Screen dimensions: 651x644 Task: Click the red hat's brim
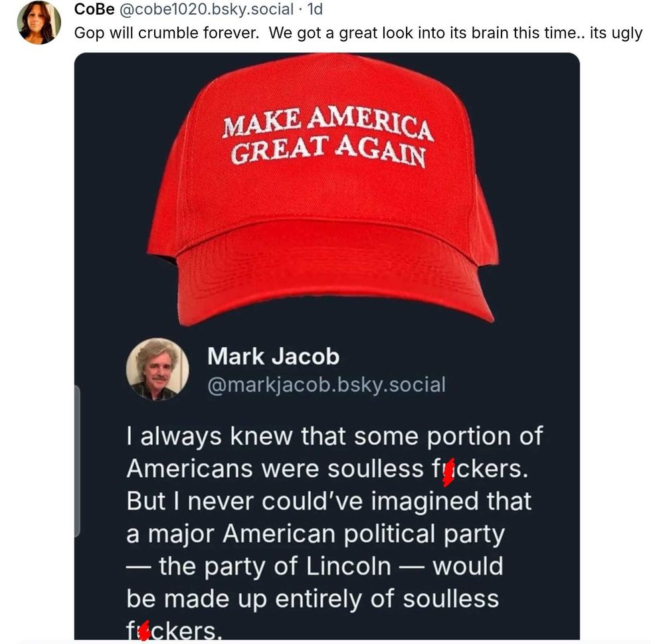[x=335, y=272]
